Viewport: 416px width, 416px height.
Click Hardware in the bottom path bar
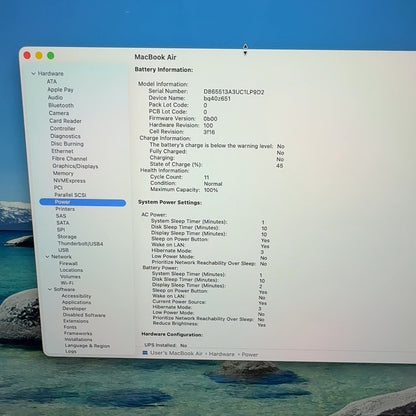click(222, 354)
